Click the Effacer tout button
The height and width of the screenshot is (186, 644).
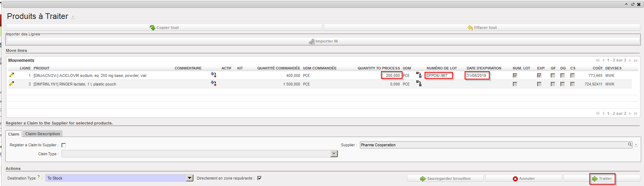coord(482,28)
